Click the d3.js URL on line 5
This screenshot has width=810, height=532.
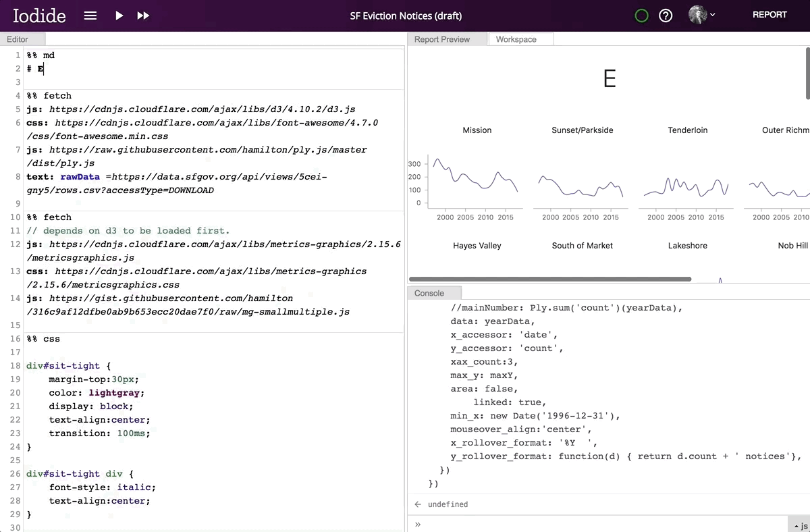coord(202,109)
